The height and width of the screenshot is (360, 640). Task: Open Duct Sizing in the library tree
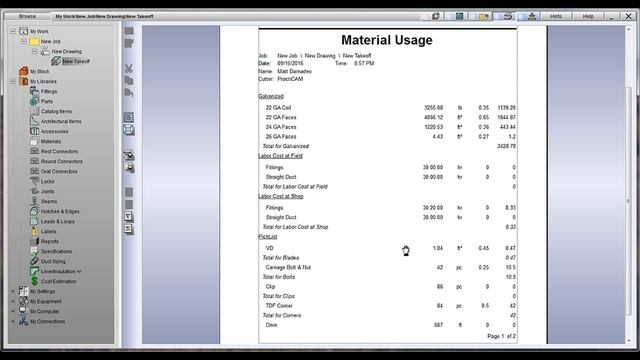[53, 261]
